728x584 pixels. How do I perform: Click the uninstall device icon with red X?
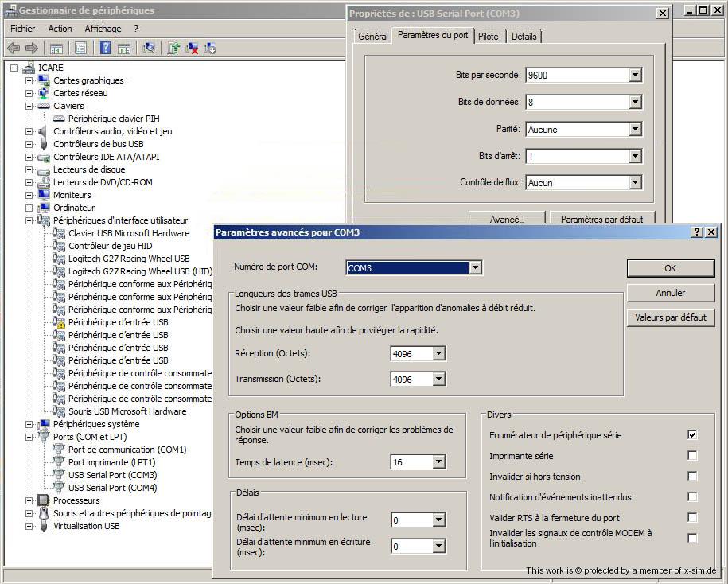pos(192,48)
